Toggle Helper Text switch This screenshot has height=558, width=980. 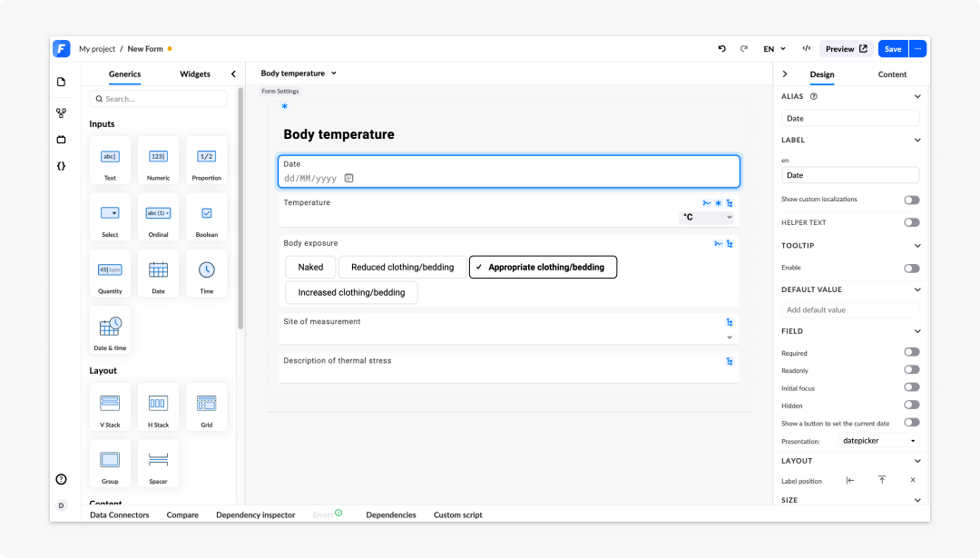(912, 222)
